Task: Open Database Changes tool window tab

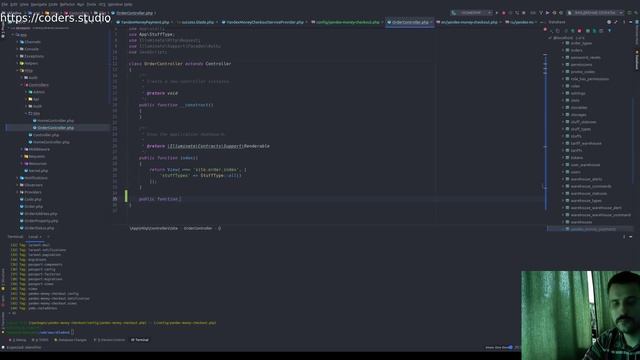Action: [71, 340]
